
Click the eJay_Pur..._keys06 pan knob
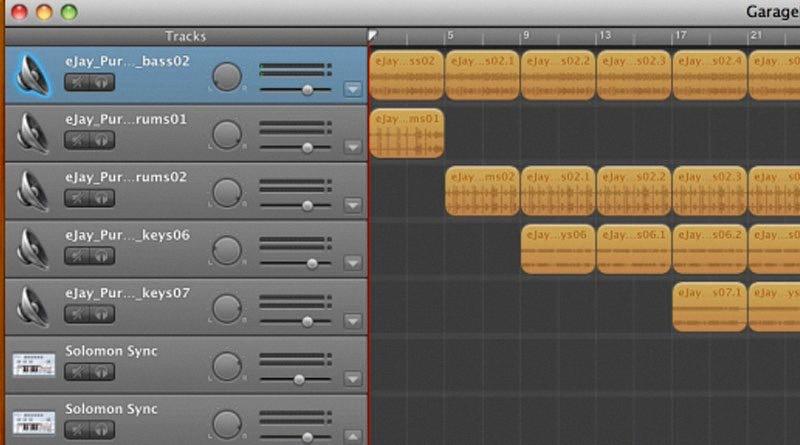coord(227,250)
